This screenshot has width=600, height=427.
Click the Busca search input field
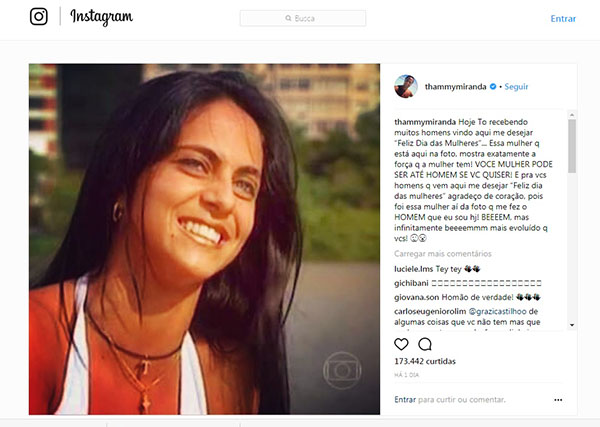[303, 18]
